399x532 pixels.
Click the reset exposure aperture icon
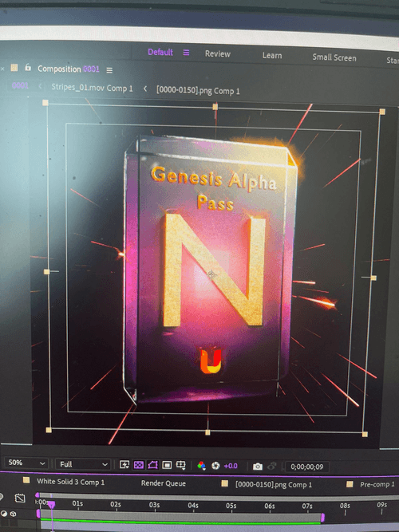(x=215, y=466)
